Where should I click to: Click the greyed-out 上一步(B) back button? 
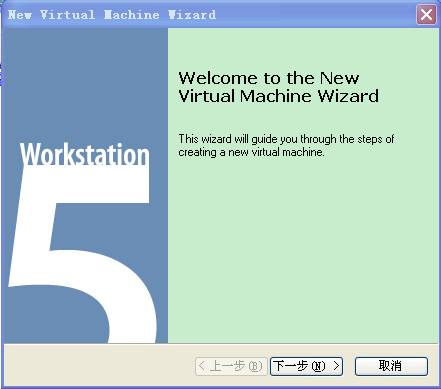click(x=231, y=366)
